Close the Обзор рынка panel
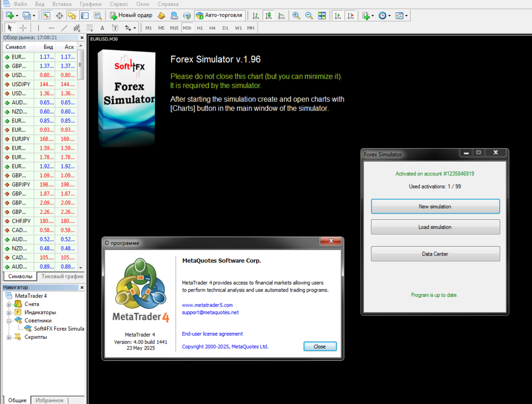The height and width of the screenshot is (404, 532). [x=82, y=38]
